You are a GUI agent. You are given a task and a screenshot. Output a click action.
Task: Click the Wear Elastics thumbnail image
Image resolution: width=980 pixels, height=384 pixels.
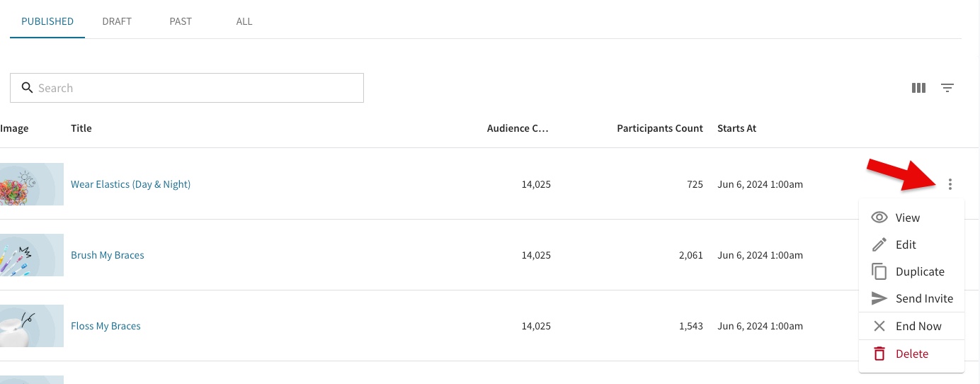(32, 184)
